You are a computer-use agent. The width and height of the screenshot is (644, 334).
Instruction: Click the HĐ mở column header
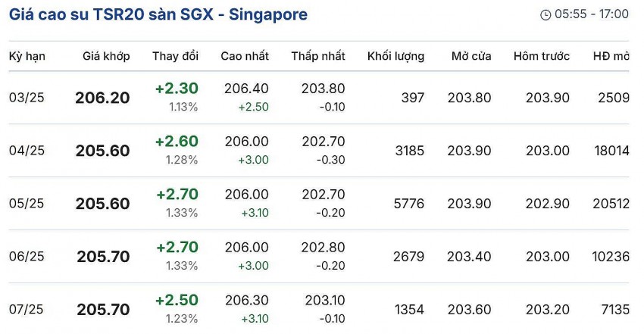click(611, 57)
